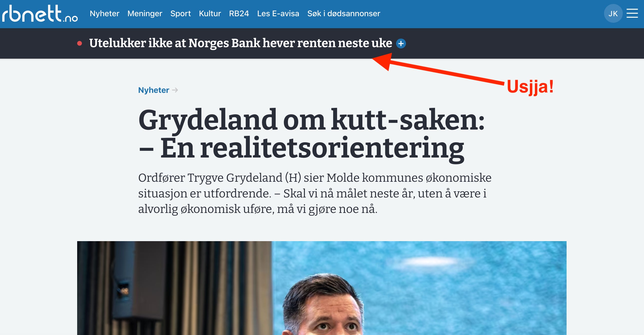This screenshot has height=335, width=644.
Task: Click the blue Nyheter breadcrumb link
Action: coord(154,90)
